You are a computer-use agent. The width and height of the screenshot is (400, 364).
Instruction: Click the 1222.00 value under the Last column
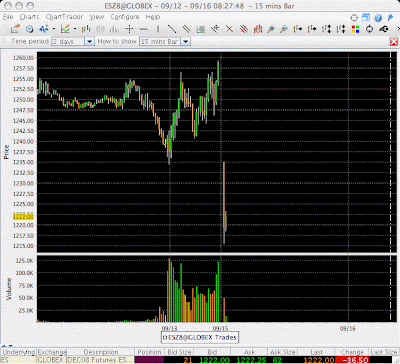(x=319, y=360)
